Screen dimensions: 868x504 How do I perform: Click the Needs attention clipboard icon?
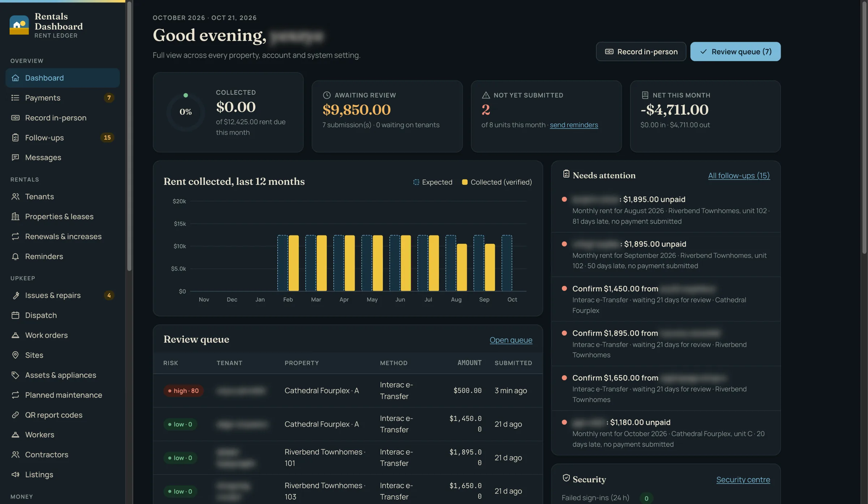pos(566,174)
